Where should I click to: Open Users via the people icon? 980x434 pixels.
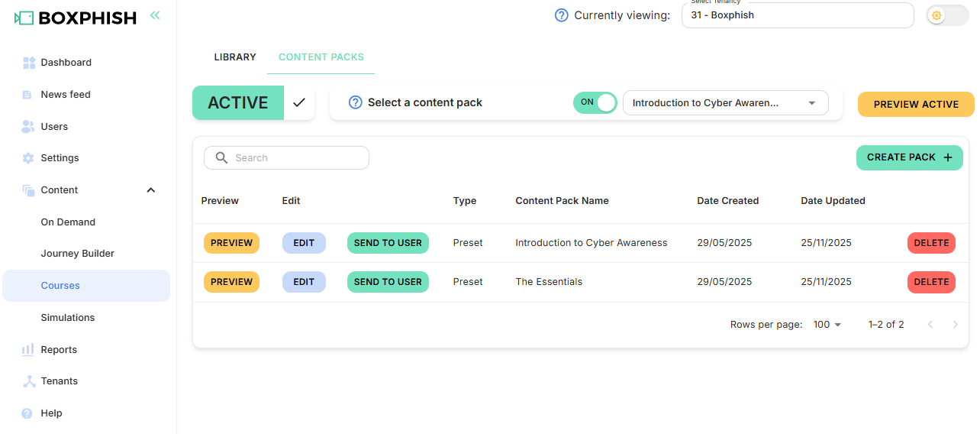tap(28, 127)
